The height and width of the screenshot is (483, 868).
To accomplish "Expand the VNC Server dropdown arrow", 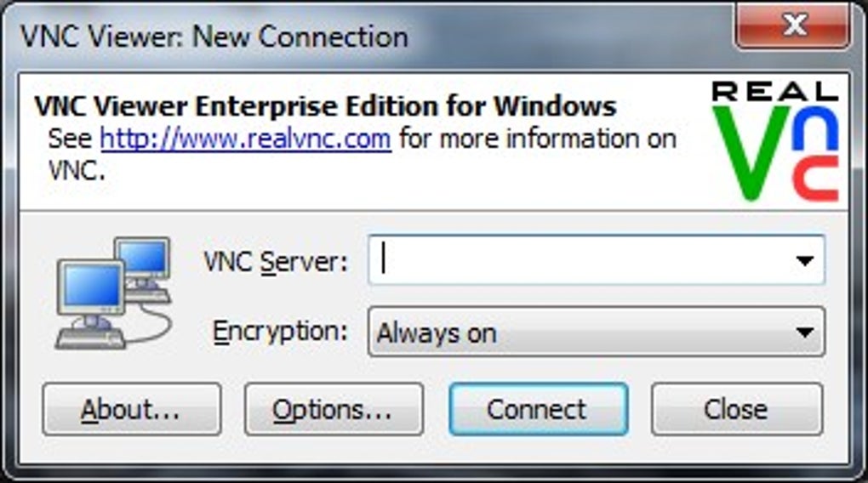I will click(x=804, y=261).
